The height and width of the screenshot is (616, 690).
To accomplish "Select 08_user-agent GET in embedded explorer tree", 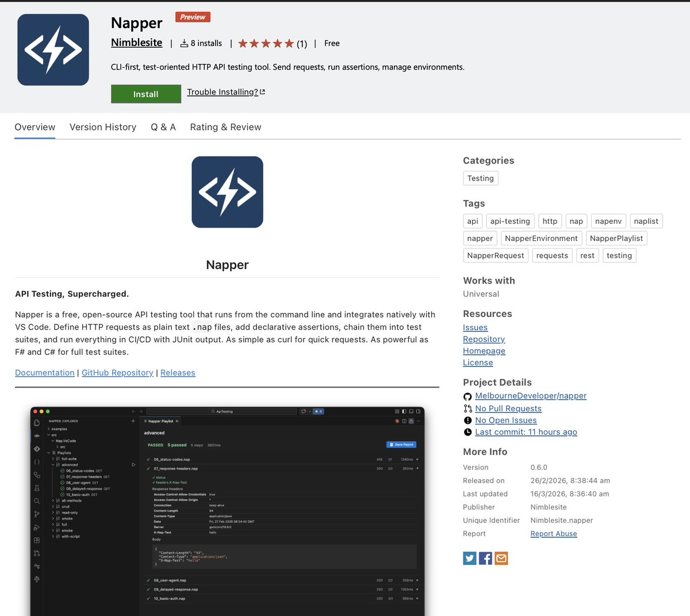I will click(x=79, y=483).
